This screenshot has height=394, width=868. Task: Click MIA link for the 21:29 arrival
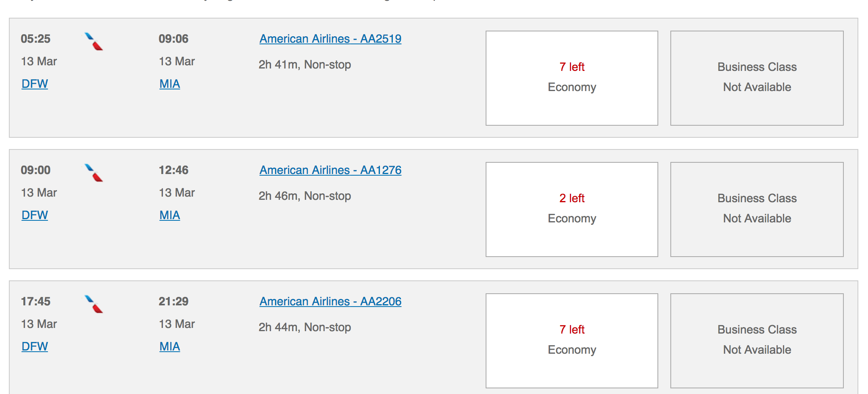click(169, 346)
